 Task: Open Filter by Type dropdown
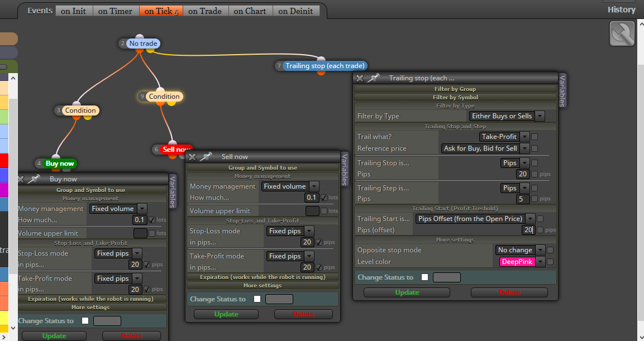[x=507, y=116]
